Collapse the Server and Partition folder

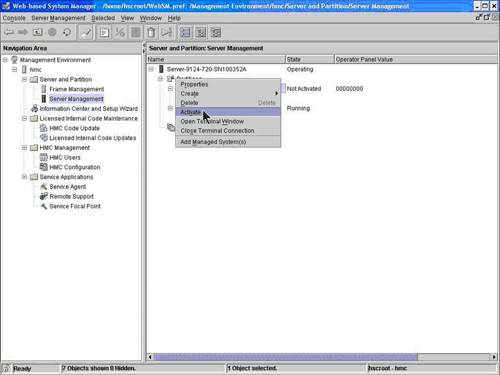tap(24, 79)
